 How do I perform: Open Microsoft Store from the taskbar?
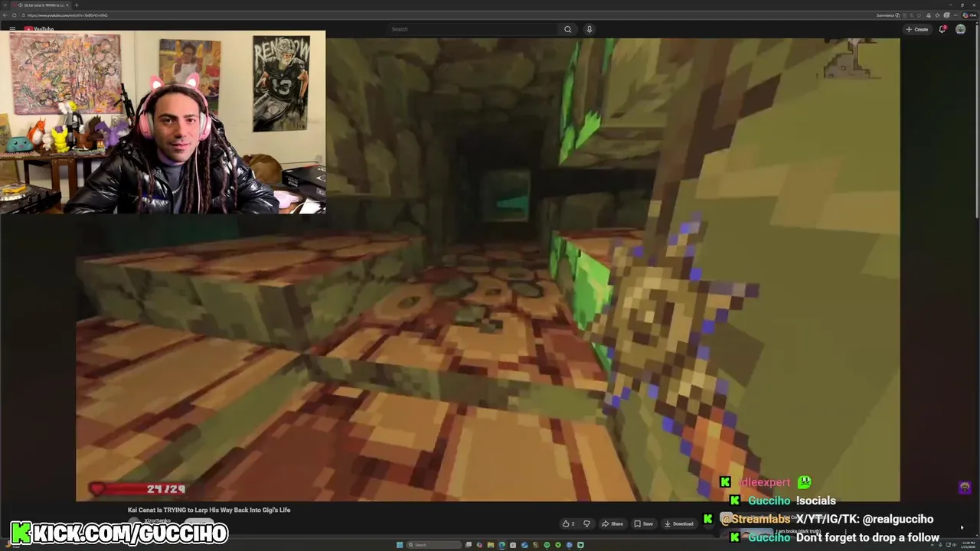coord(513,545)
